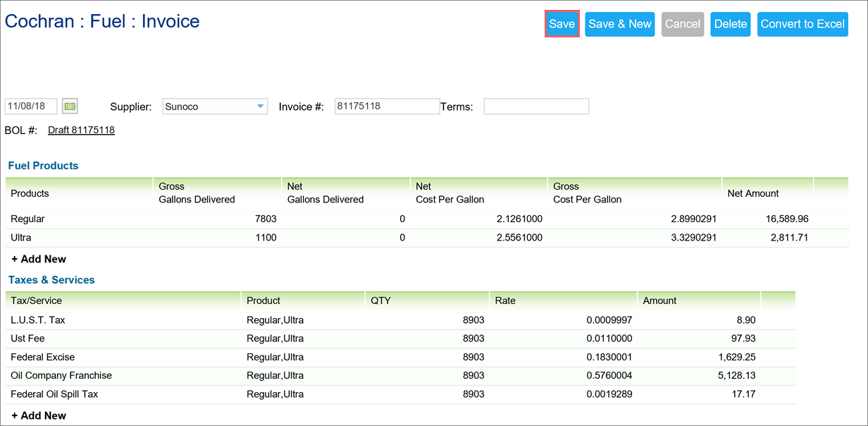
Task: Click Federal Excise rate 0.1830001
Action: point(609,357)
